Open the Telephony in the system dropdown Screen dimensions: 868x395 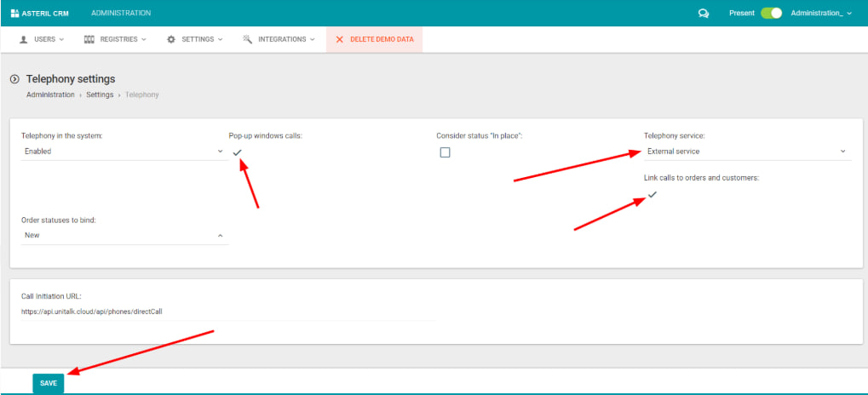point(124,152)
